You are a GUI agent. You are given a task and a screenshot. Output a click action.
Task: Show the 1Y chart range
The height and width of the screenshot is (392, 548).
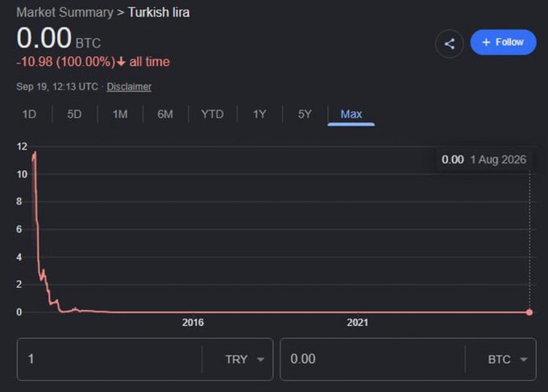pyautogui.click(x=259, y=114)
